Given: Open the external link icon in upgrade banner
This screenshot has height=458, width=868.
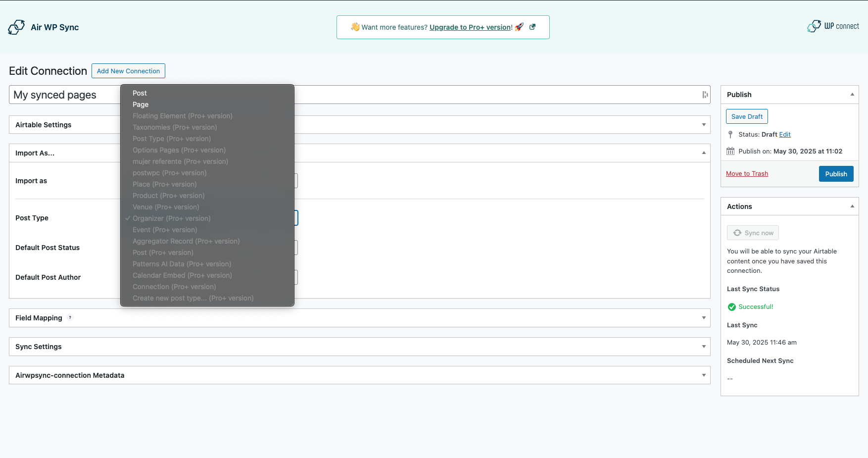Looking at the screenshot, I should 532,27.
